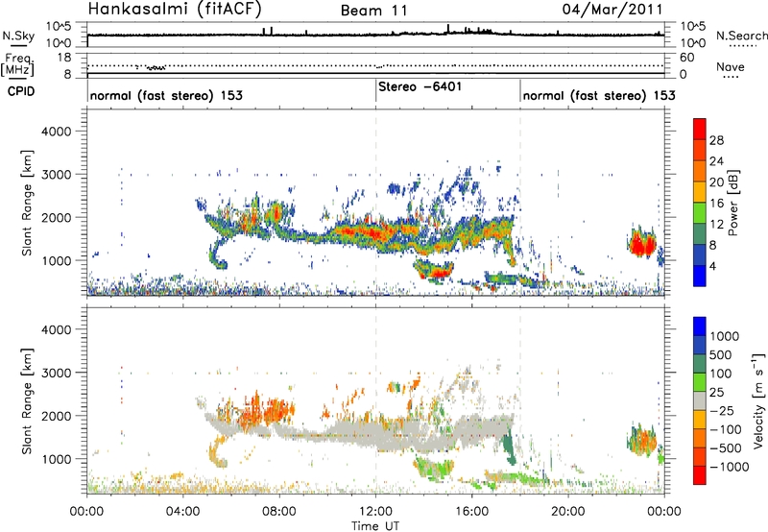Click the 'N.Search' legend label
The width and height of the screenshot is (768, 532).
[742, 36]
